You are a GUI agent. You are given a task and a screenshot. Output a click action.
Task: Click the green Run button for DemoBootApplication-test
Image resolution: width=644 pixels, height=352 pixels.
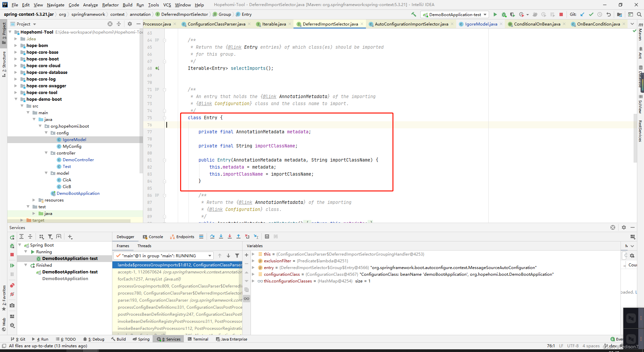tap(495, 14)
